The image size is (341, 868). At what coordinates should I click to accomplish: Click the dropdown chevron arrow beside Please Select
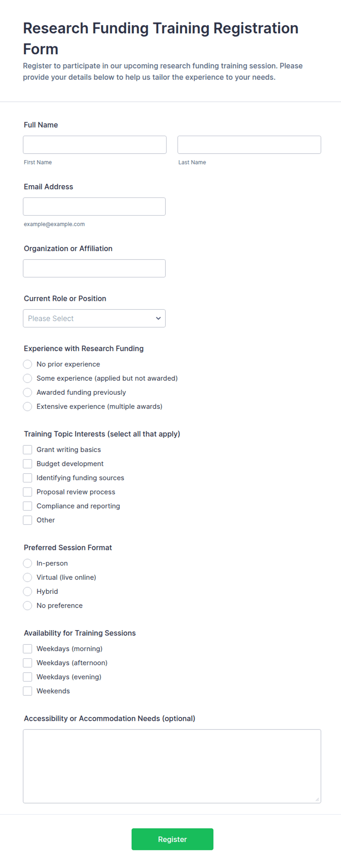(x=158, y=318)
